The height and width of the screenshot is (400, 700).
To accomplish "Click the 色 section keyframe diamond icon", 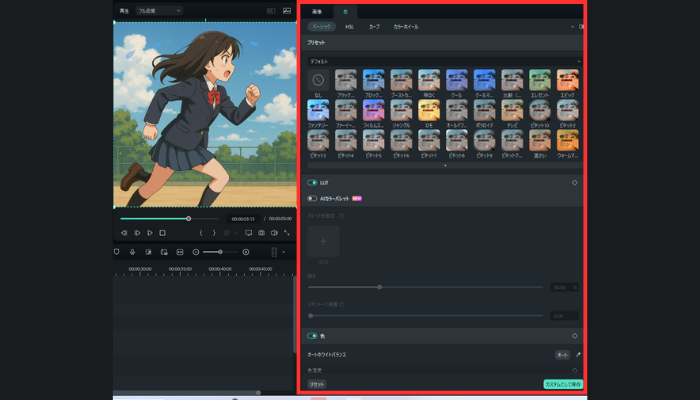I will coord(575,336).
